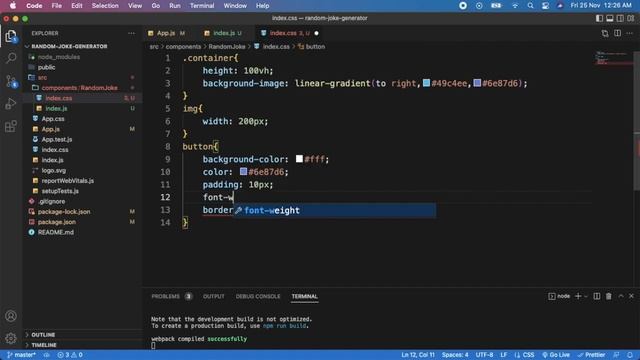The width and height of the screenshot is (640, 360).
Task: Expand the node_modules folder
Action: click(58, 57)
